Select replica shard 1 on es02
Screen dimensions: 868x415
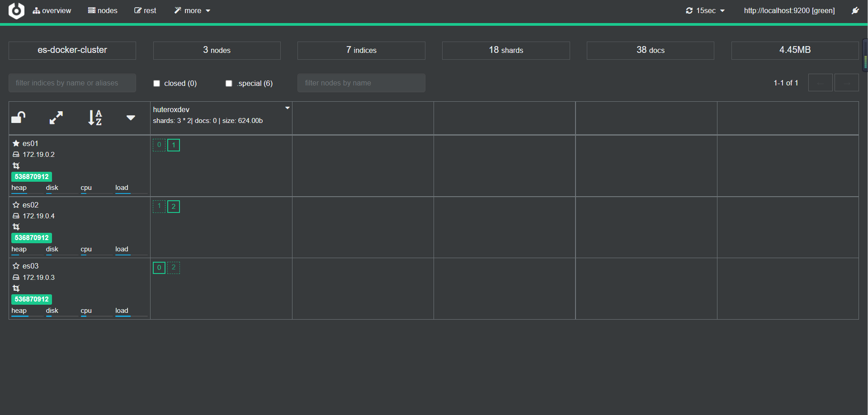159,207
